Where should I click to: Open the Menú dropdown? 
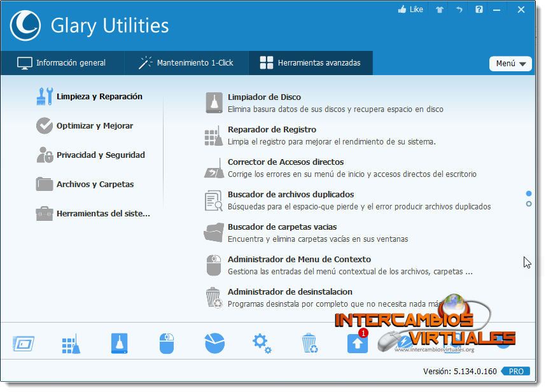(510, 64)
